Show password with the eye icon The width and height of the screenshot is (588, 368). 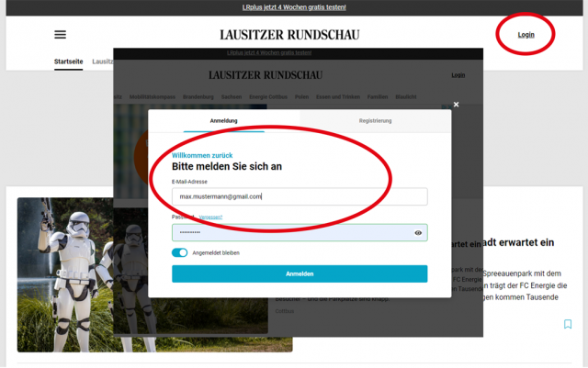click(x=418, y=233)
